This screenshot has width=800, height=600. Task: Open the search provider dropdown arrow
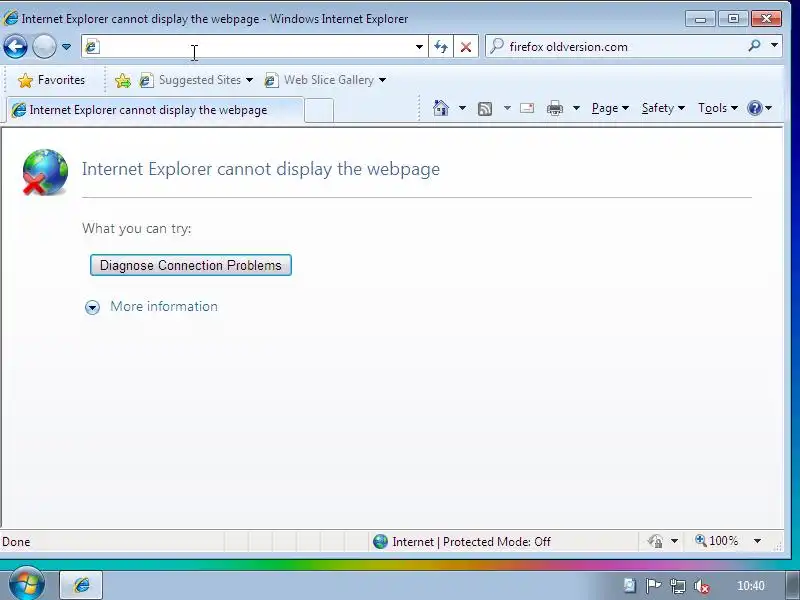click(774, 46)
